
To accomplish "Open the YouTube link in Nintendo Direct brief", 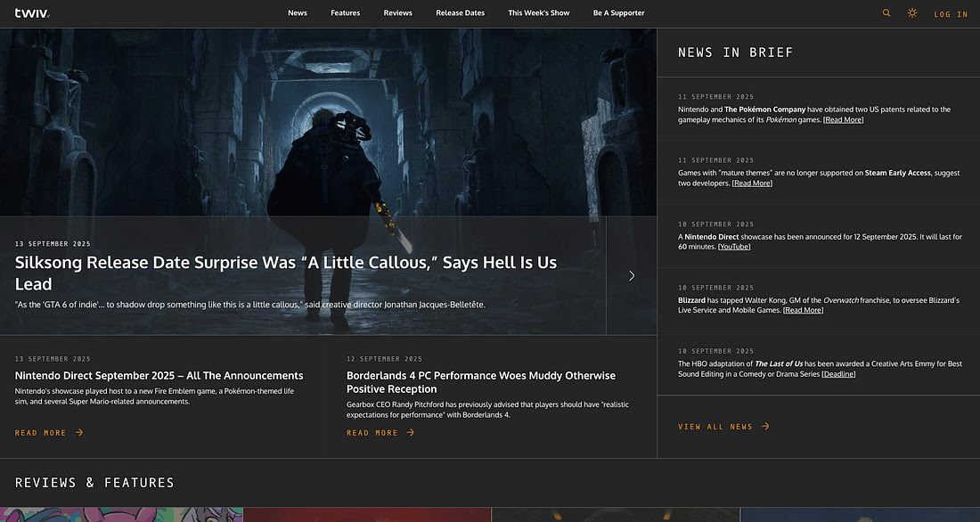I will (734, 247).
